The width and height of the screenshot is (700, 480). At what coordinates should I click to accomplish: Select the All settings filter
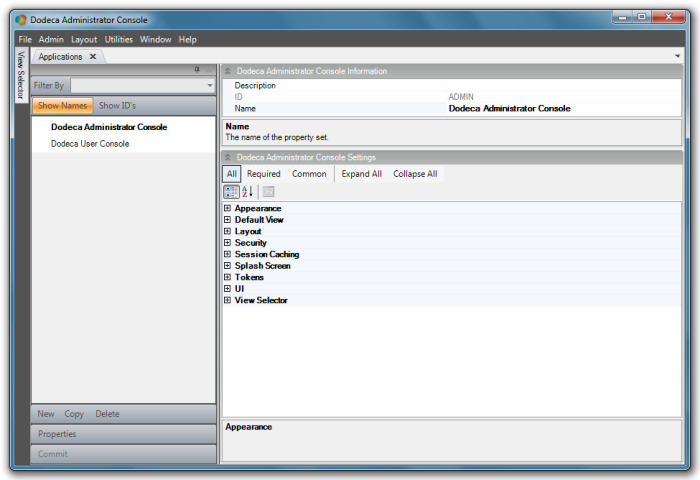(232, 174)
